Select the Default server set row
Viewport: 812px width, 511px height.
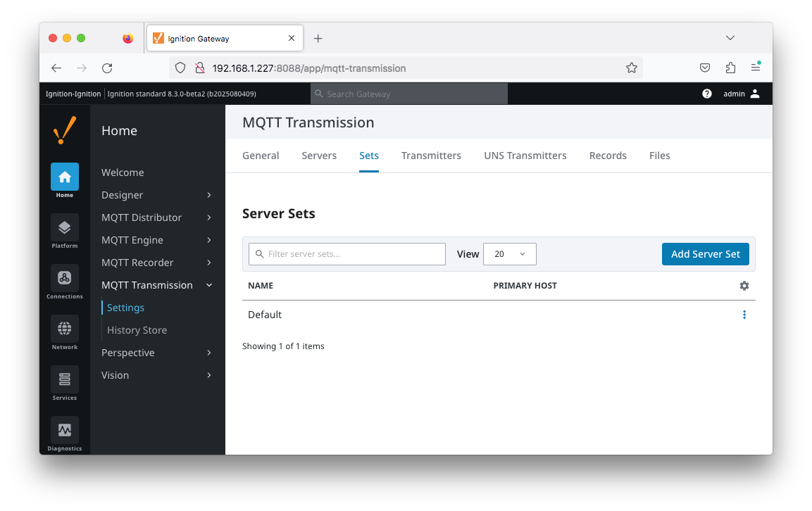(x=499, y=315)
